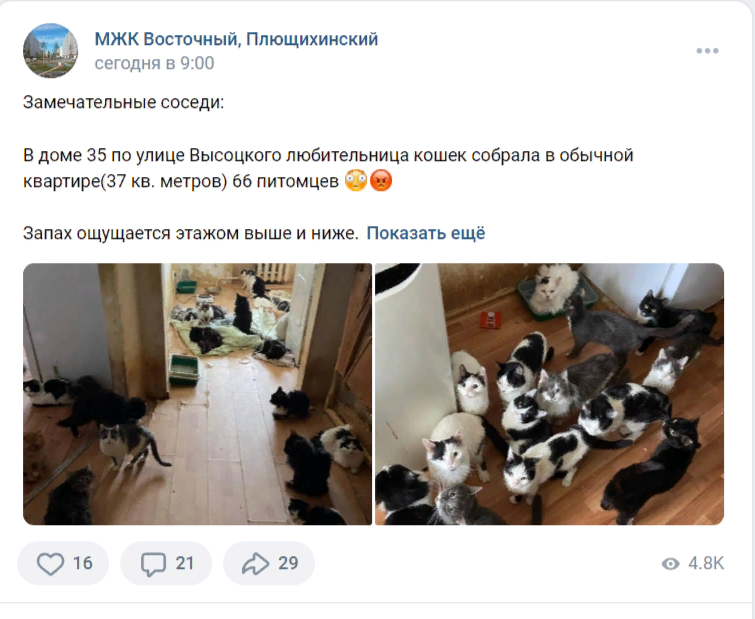Open right photo of black-and-white cats
Viewport: 755px width, 619px height.
coord(549,394)
